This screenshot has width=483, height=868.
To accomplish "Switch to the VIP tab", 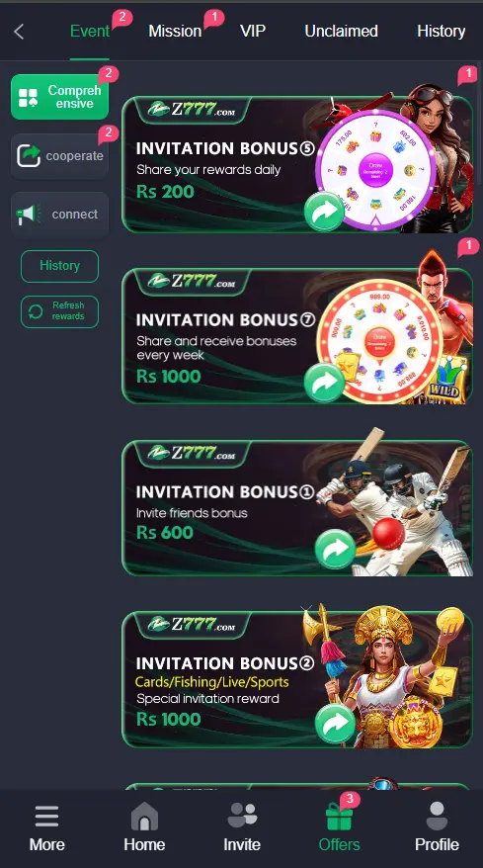I will (x=253, y=31).
